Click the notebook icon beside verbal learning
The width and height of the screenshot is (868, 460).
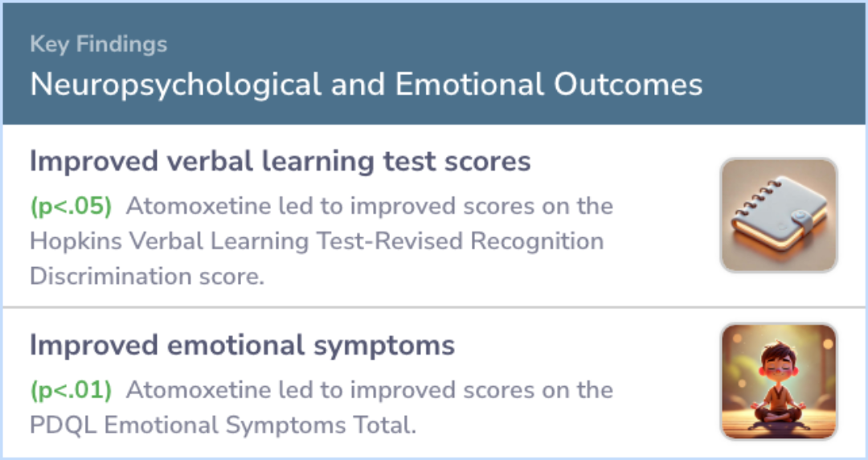point(779,215)
